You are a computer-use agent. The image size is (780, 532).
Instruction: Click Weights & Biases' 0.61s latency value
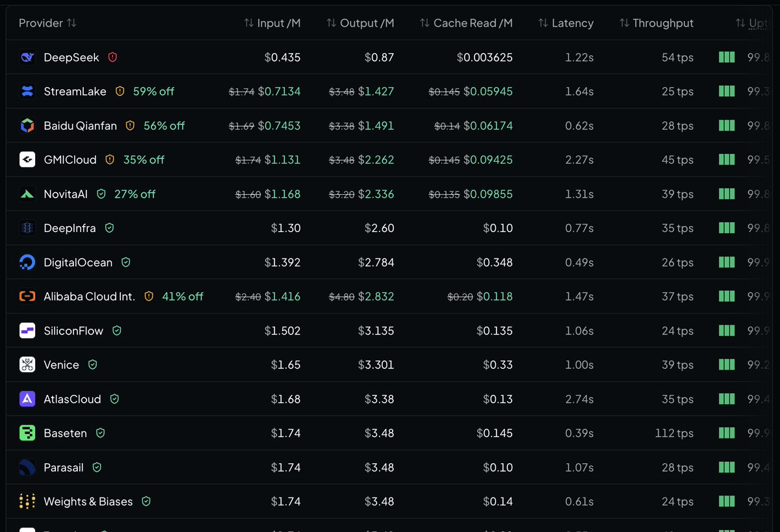580,501
